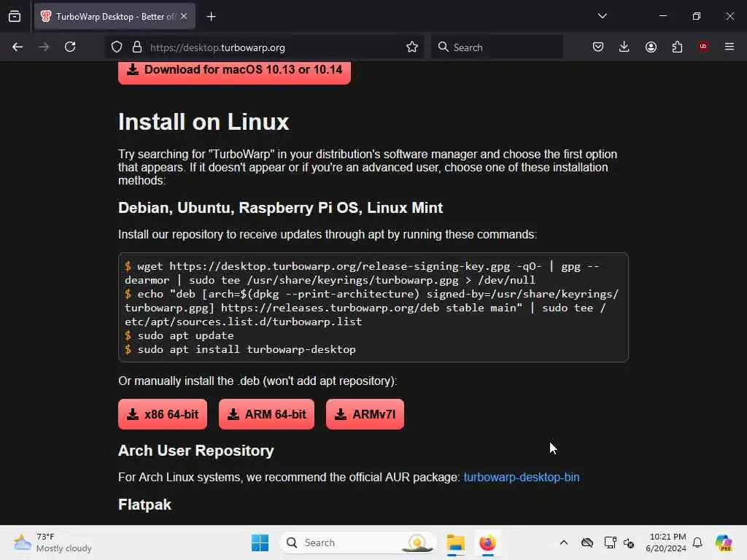Open the Firefox application hamburger menu
Image resolution: width=747 pixels, height=560 pixels.
coord(729,47)
